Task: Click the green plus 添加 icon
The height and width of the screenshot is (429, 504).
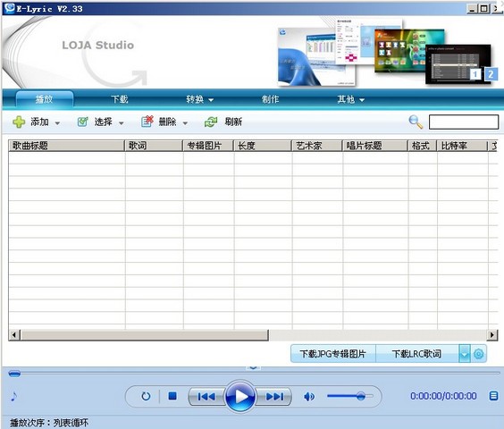Action: 19,122
